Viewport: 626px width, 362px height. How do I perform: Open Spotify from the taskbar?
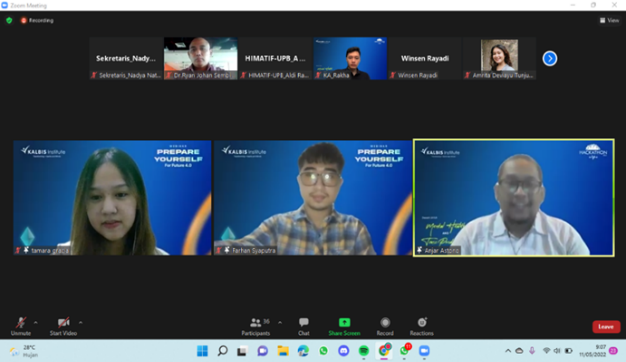click(x=364, y=351)
